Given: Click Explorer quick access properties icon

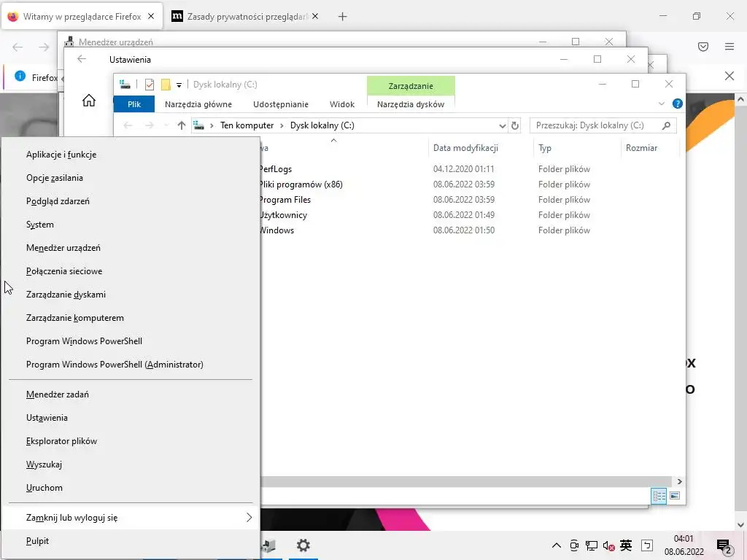Looking at the screenshot, I should click(x=150, y=85).
